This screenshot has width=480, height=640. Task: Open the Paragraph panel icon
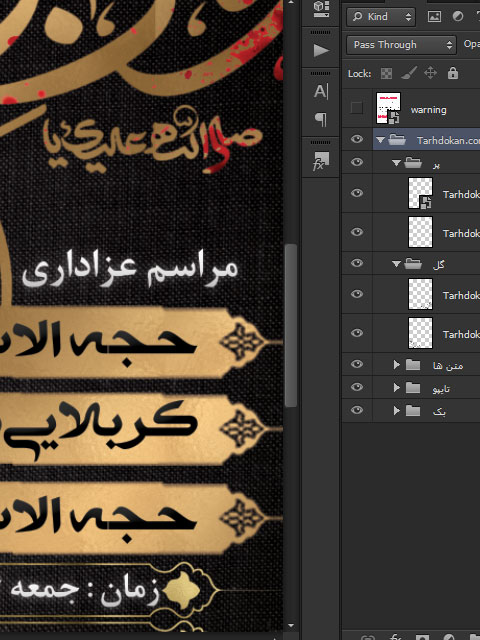click(x=321, y=119)
